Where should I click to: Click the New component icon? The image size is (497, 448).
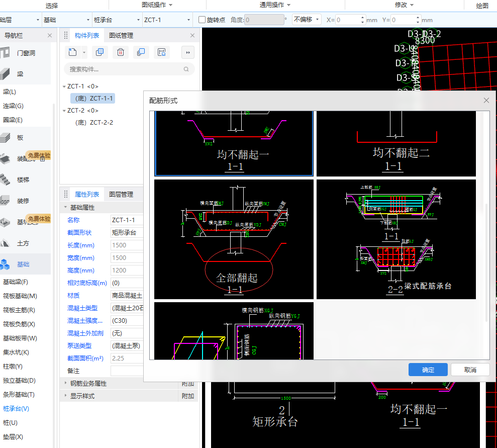72,52
